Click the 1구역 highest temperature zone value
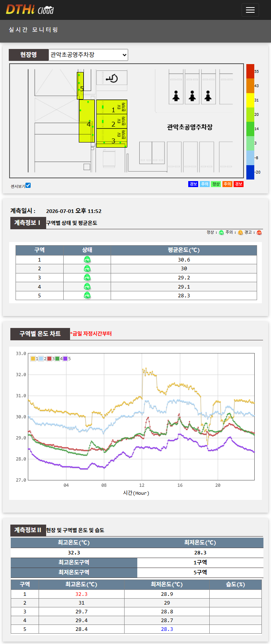Viewport: 271px width, 644px height. pyautogui.click(x=200, y=562)
